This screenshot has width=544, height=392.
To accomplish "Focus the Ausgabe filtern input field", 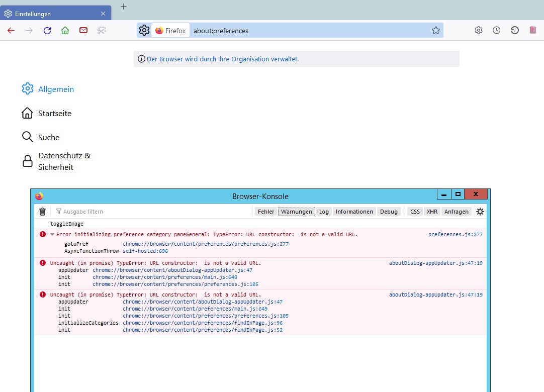I will [x=151, y=212].
